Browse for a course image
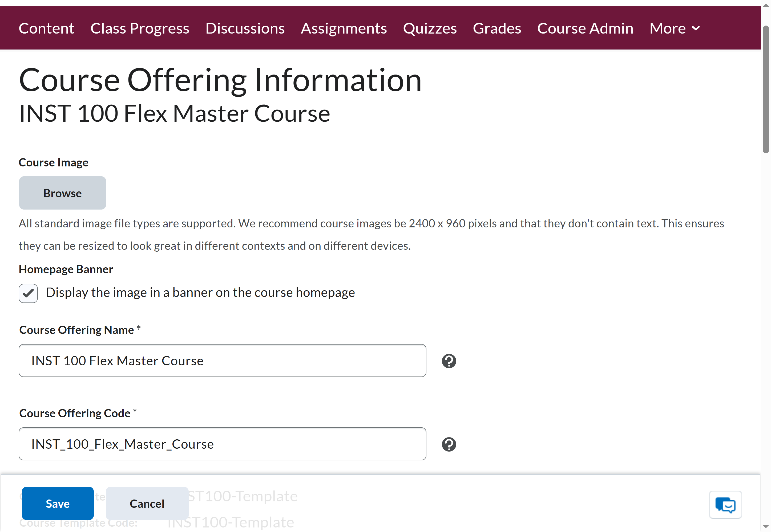 tap(62, 193)
